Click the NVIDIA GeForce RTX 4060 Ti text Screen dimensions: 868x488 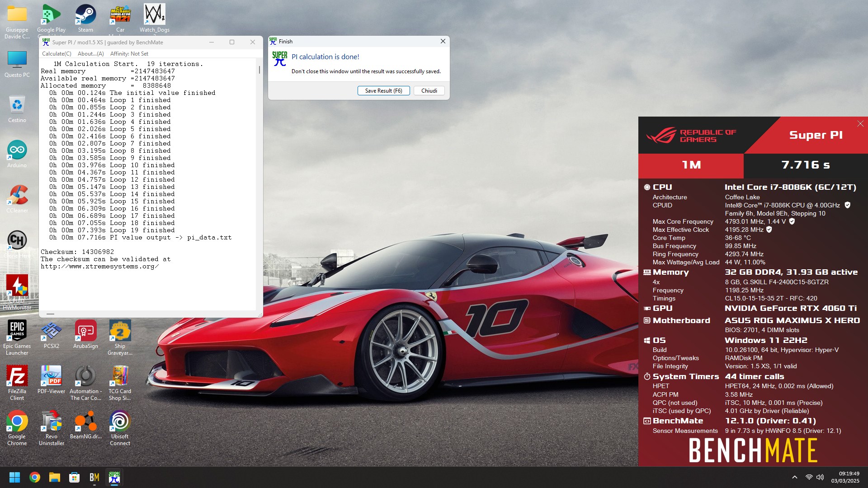click(x=791, y=308)
